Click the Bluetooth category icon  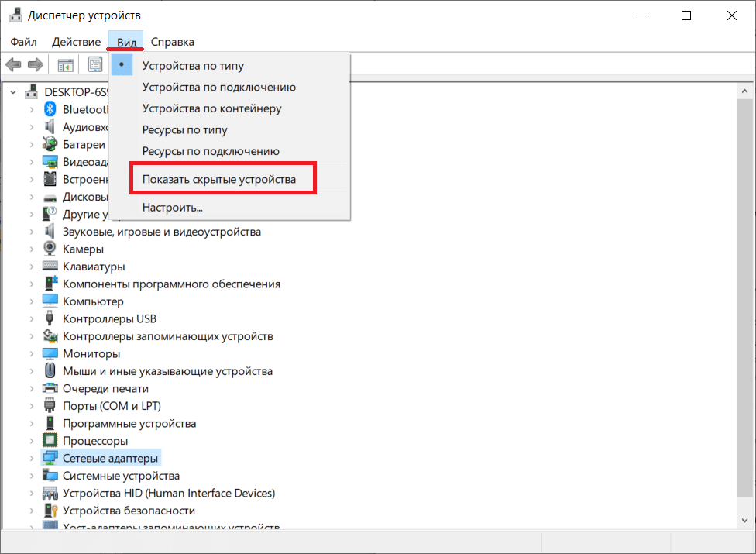[x=50, y=109]
